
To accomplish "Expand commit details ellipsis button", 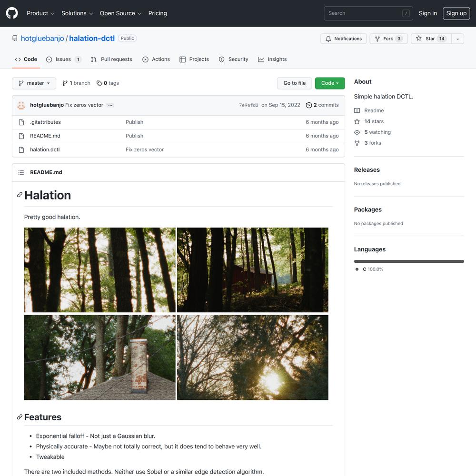I will tap(110, 105).
